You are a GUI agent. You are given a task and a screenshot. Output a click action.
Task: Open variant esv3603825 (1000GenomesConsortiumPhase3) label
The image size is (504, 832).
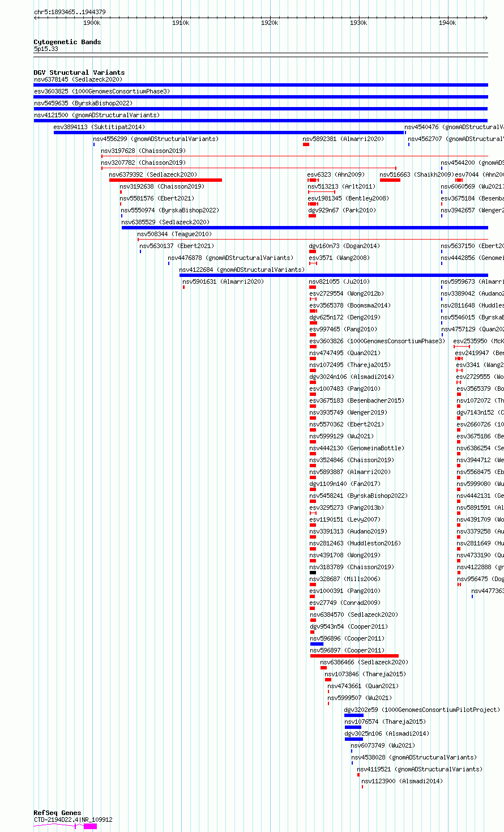102,91
